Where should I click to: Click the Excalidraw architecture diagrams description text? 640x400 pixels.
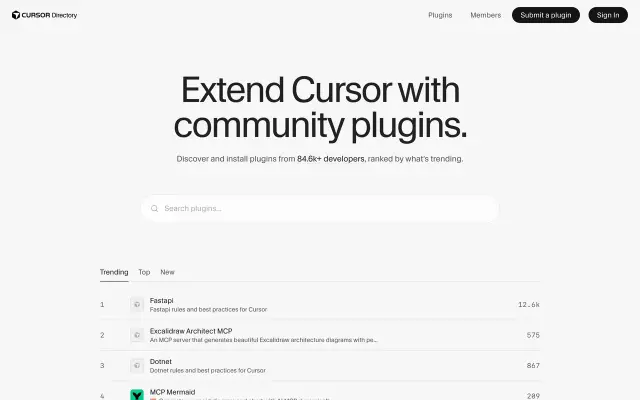pos(263,340)
